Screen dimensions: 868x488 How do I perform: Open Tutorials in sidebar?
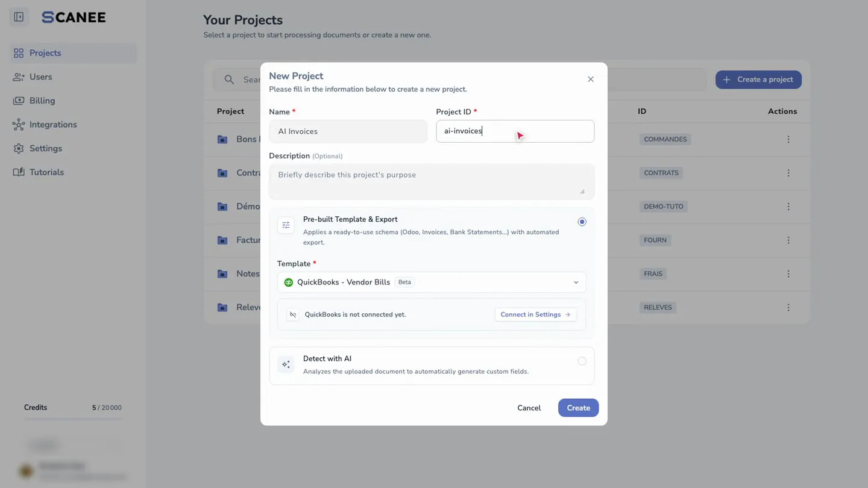(x=74, y=172)
